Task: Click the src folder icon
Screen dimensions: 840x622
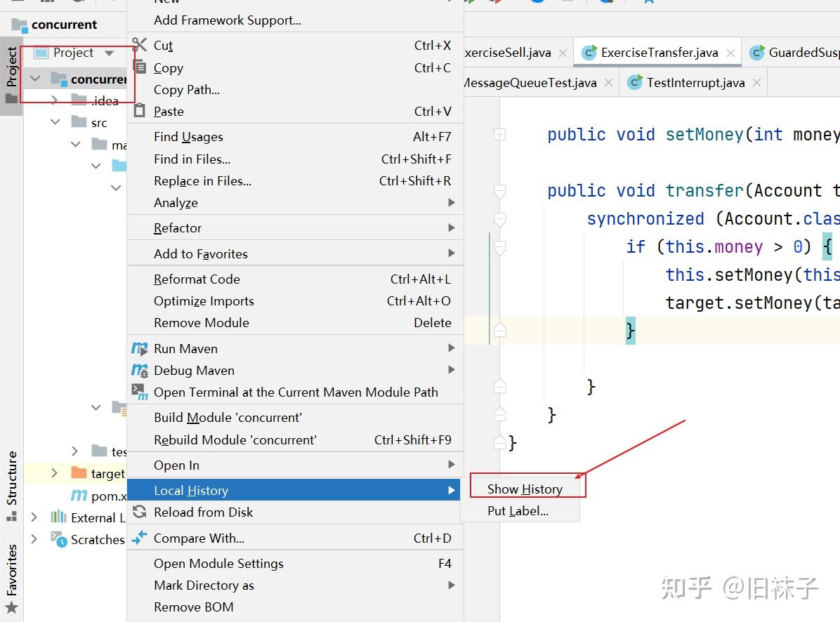Action: tap(79, 121)
